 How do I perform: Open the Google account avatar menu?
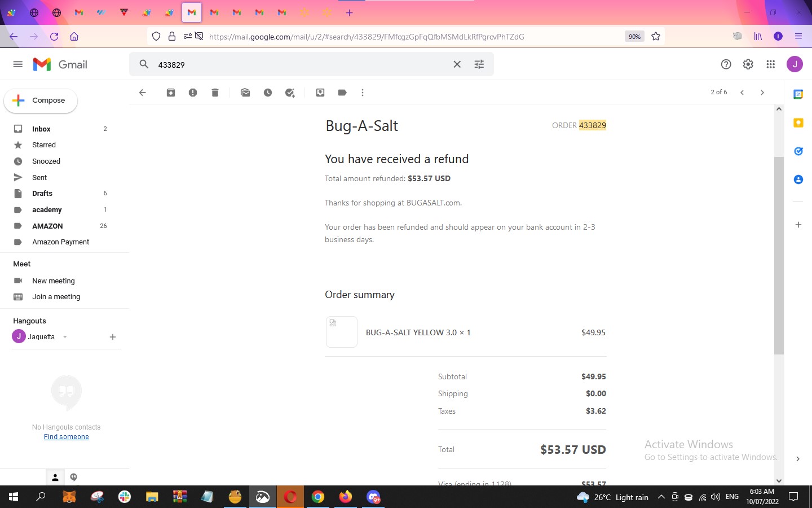pyautogui.click(x=795, y=64)
